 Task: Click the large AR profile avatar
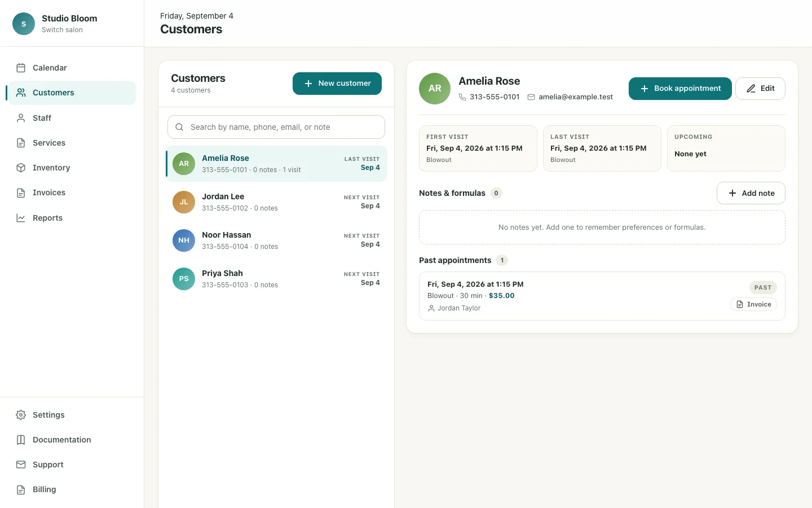(435, 89)
